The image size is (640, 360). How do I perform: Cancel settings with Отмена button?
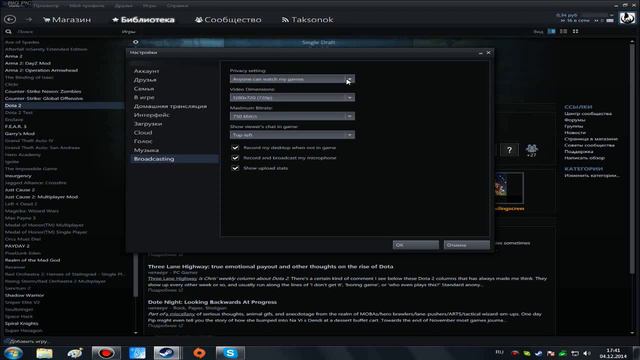pyautogui.click(x=467, y=245)
